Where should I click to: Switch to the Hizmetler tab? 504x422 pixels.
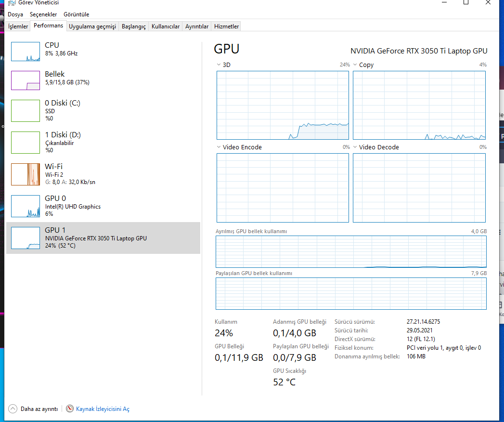point(226,26)
